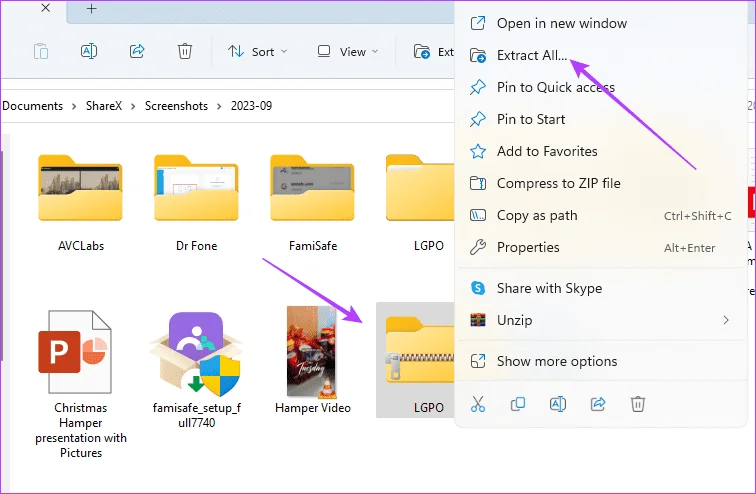The width and height of the screenshot is (756, 494).
Task: Select the Hamper Video file
Action: click(312, 360)
